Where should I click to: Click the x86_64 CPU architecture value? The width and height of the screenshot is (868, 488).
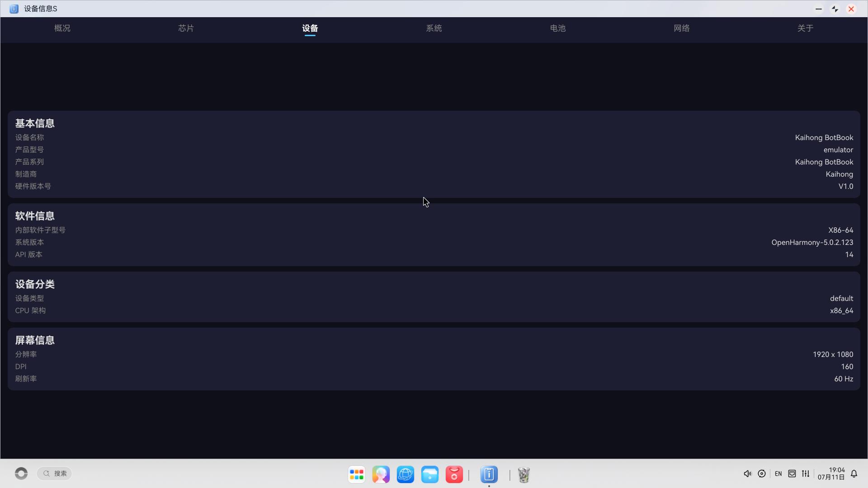click(841, 310)
